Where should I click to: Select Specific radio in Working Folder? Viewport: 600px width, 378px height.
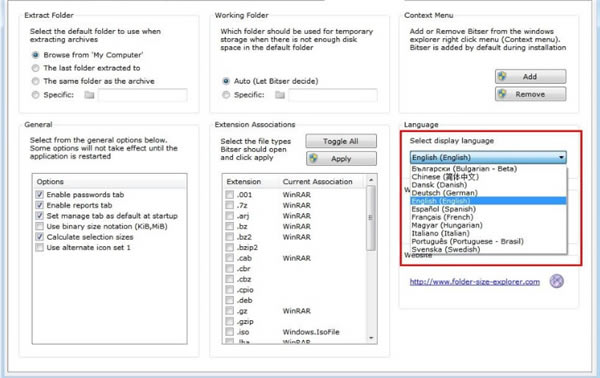[x=226, y=94]
